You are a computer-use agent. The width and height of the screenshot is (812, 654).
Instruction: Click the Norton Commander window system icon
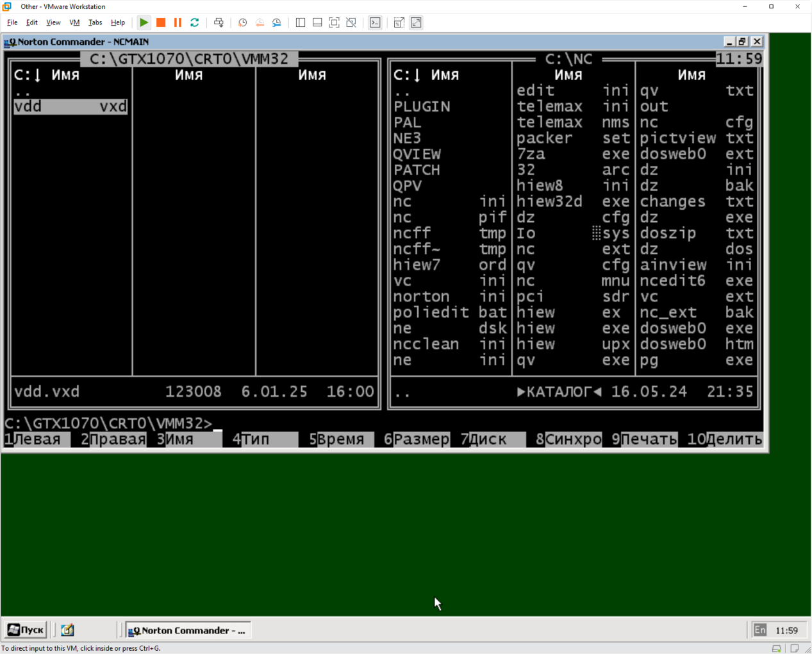[x=10, y=42]
